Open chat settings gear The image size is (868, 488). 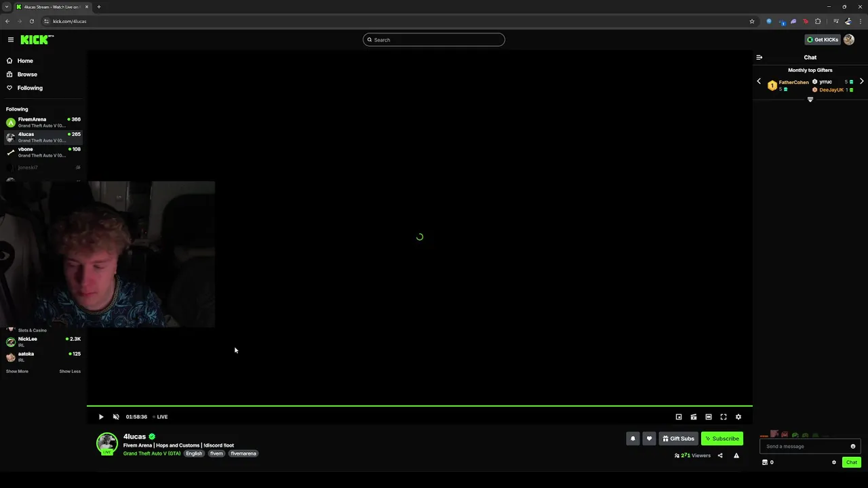pyautogui.click(x=834, y=462)
